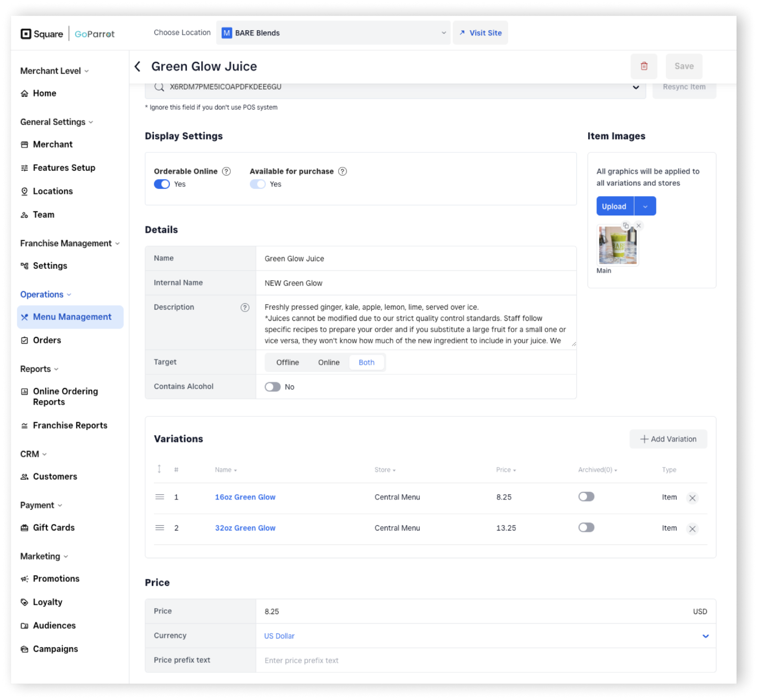The image size is (758, 700).
Task: Expand the US Dollar currency dropdown
Action: pos(705,636)
